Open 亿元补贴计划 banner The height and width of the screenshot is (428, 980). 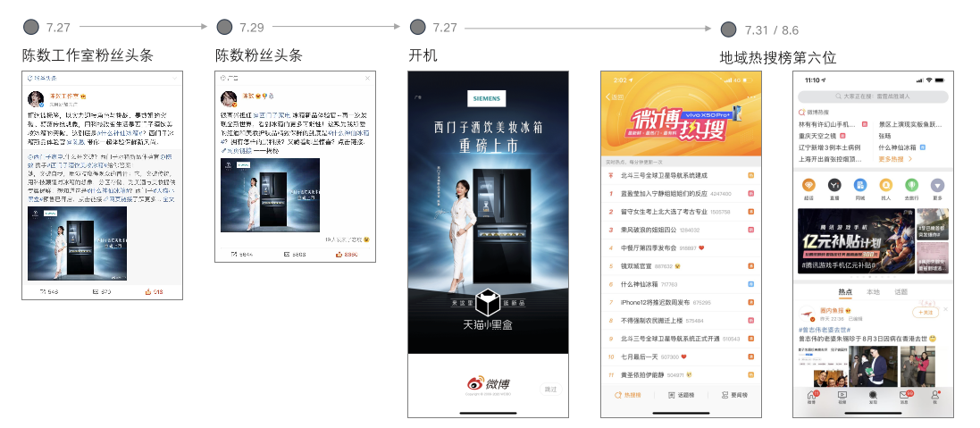[856, 240]
